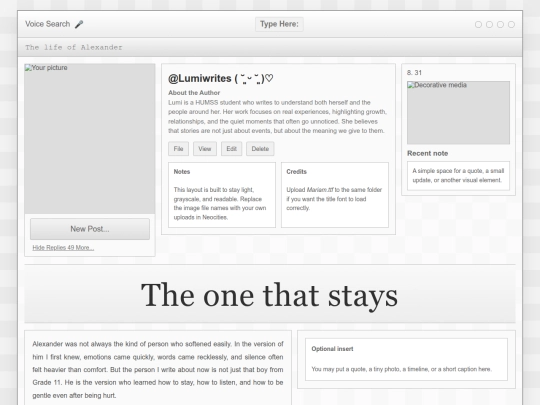Image resolution: width=540 pixels, height=405 pixels.
Task: Open the Decorative media image
Action: click(x=458, y=113)
